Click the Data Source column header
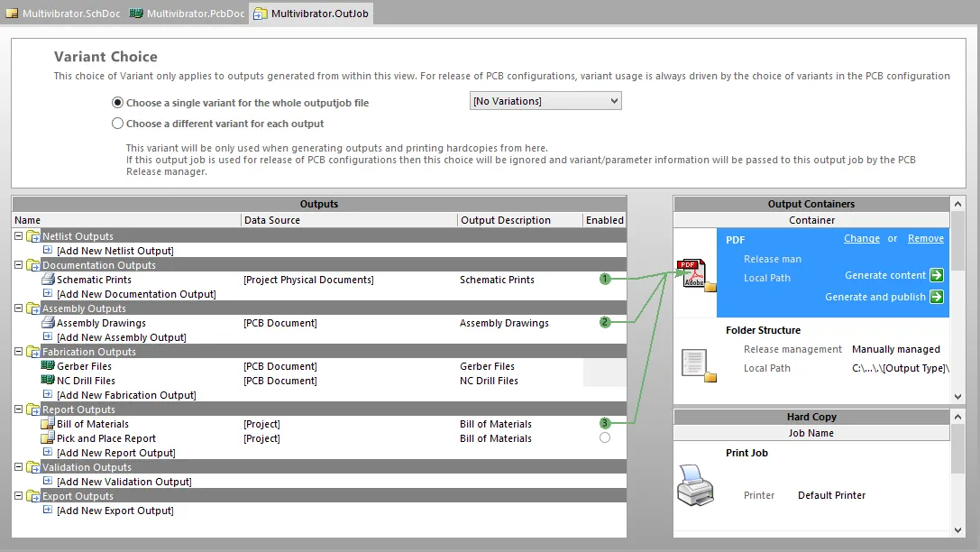This screenshot has width=980, height=552. [349, 220]
